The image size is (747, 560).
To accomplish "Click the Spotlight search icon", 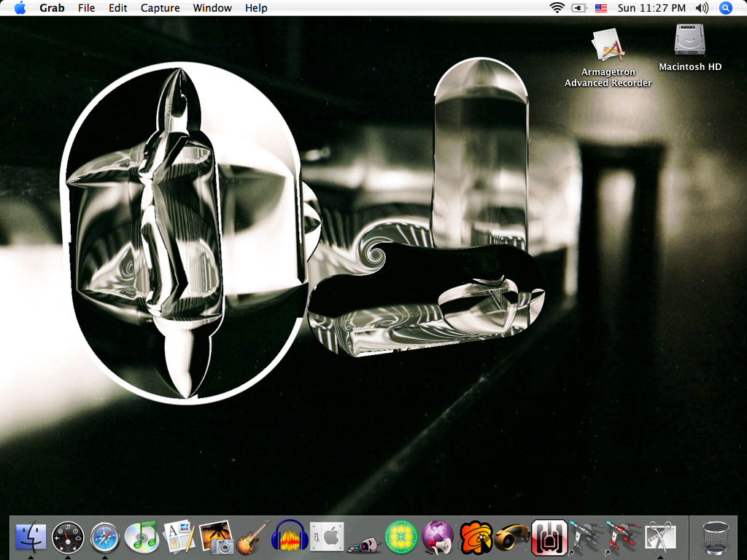I will 725,8.
